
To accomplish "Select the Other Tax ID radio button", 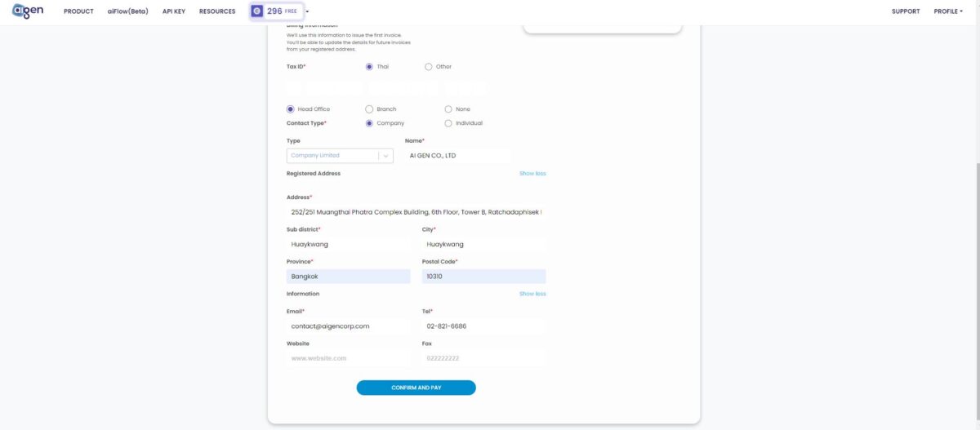I will [x=429, y=67].
